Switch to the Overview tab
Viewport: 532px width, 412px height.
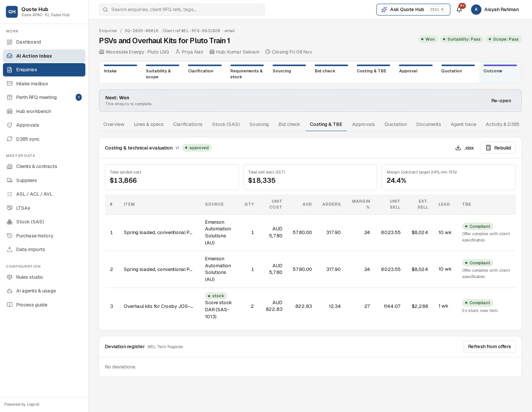[x=114, y=124]
